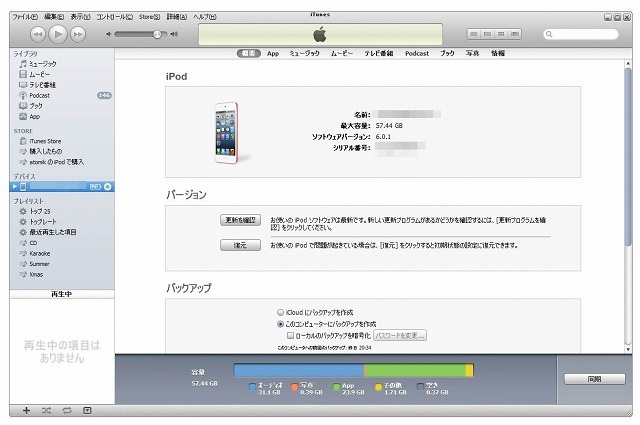Adjust the volume slider knob
The height and width of the screenshot is (425, 640).
pyautogui.click(x=157, y=34)
